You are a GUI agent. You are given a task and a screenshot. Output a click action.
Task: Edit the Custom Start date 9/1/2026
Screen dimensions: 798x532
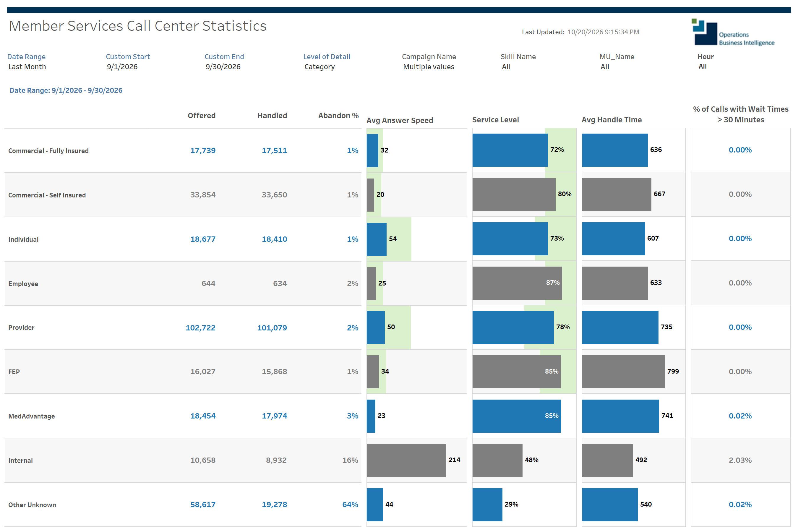(122, 67)
